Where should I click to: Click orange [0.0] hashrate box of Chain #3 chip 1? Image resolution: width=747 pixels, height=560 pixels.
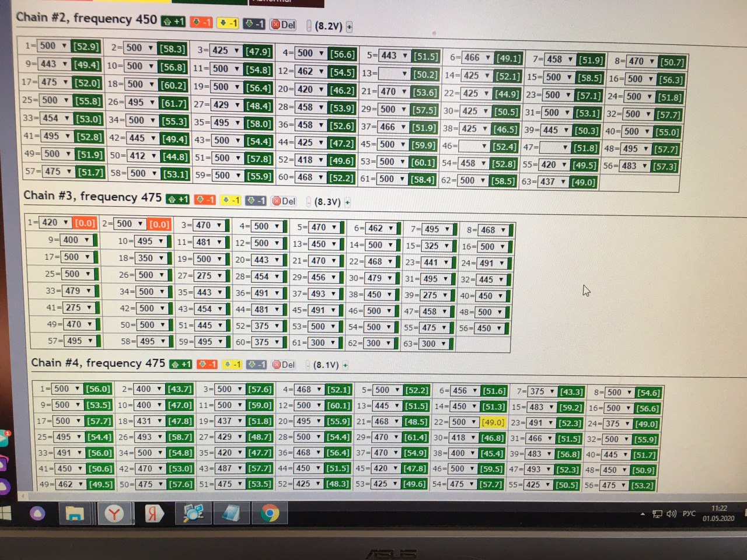click(x=85, y=223)
